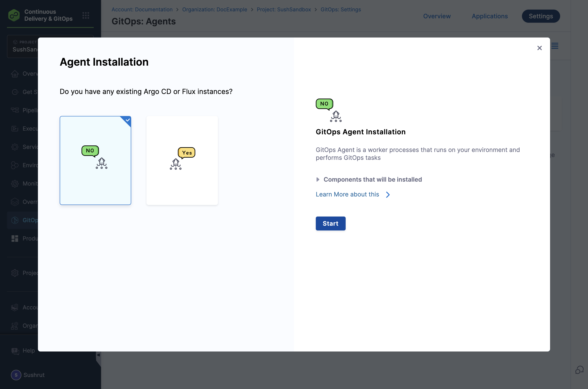The width and height of the screenshot is (588, 389).
Task: Open the Product dashboards sidebar icon
Action: click(15, 238)
